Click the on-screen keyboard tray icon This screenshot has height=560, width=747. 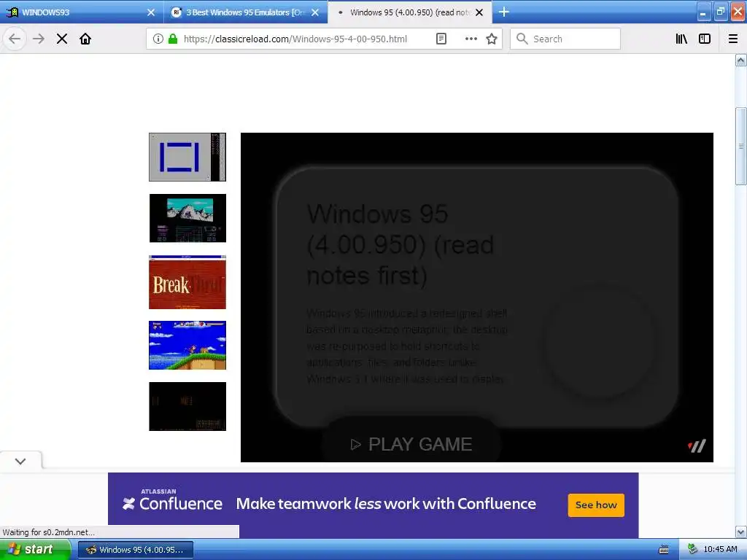coord(664,550)
